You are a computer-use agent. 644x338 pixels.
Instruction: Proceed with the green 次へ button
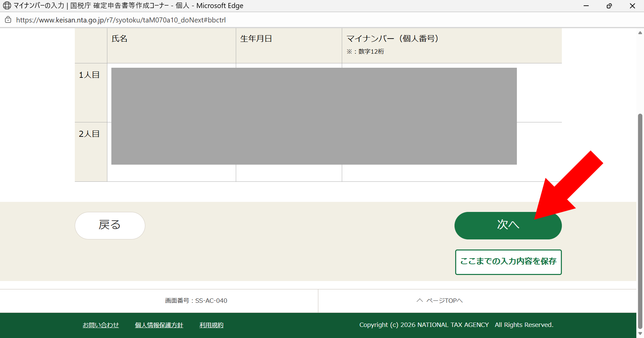coord(508,225)
